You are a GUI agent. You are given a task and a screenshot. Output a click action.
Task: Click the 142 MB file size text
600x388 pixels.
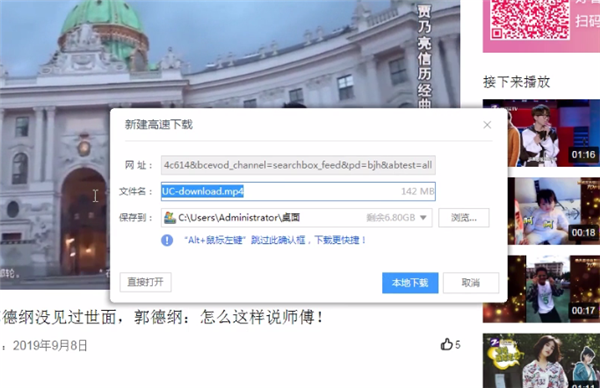tap(417, 191)
